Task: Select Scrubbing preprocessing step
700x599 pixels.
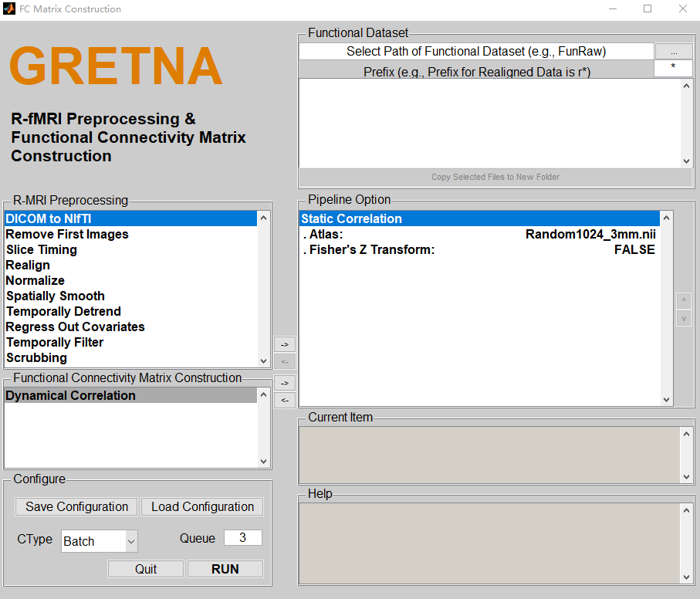Action: click(x=130, y=357)
